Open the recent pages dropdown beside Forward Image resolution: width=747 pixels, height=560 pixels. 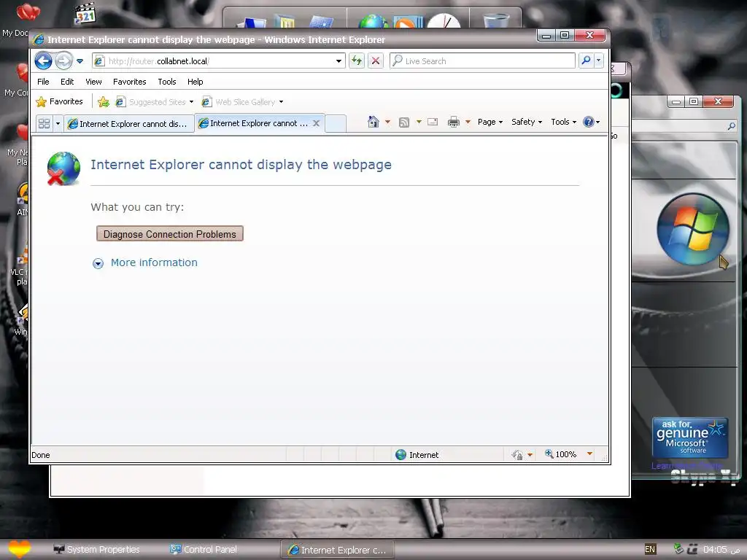click(80, 61)
